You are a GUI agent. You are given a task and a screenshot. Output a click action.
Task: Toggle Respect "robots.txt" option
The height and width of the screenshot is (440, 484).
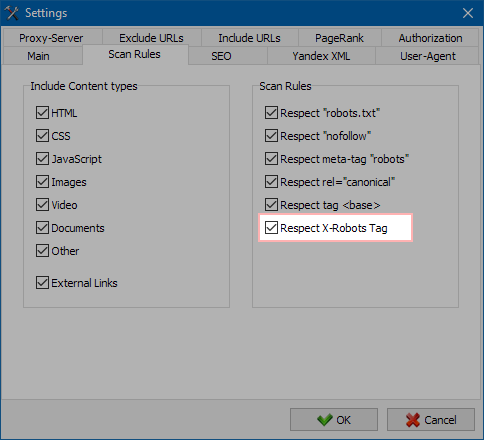[x=271, y=113]
